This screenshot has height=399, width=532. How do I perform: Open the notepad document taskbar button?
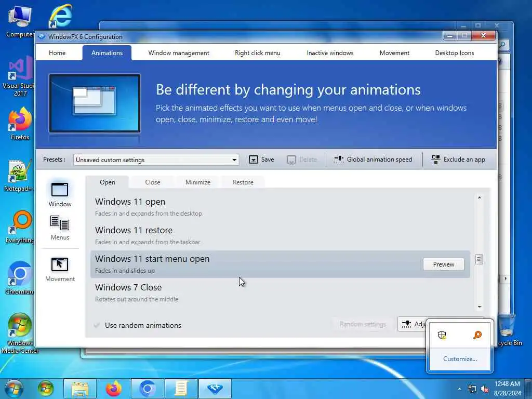click(181, 389)
